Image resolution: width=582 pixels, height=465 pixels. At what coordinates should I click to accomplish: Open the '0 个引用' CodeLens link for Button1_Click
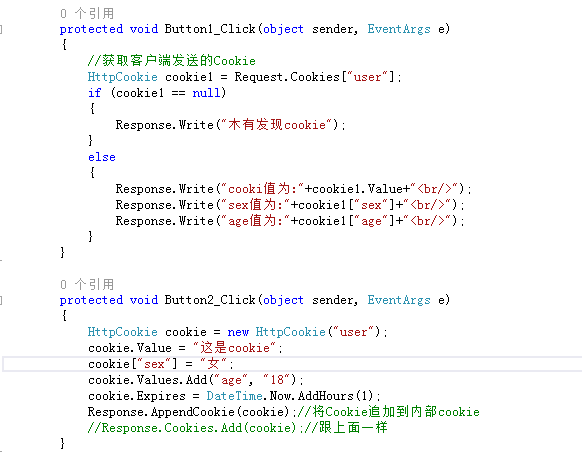tap(87, 14)
